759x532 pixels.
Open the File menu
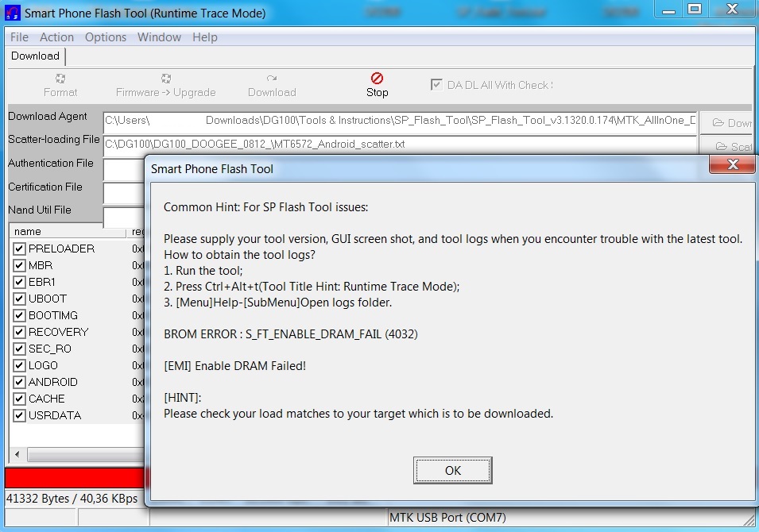coord(19,37)
